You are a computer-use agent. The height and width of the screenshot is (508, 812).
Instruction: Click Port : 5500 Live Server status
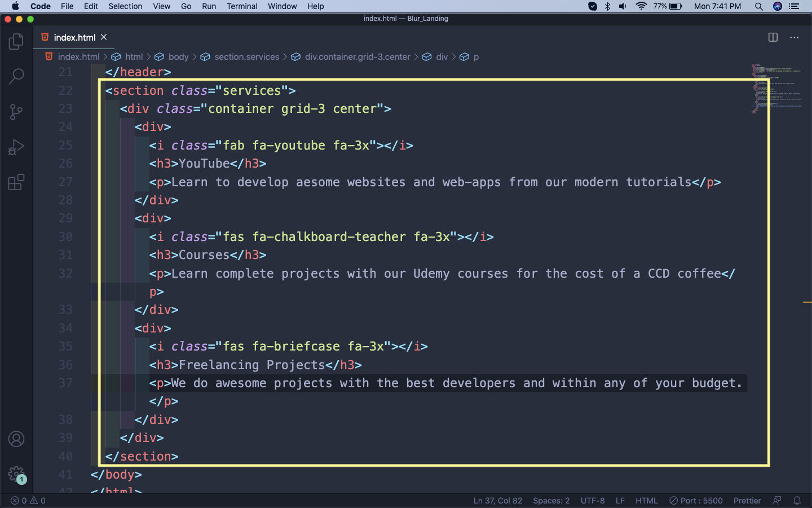pyautogui.click(x=696, y=501)
